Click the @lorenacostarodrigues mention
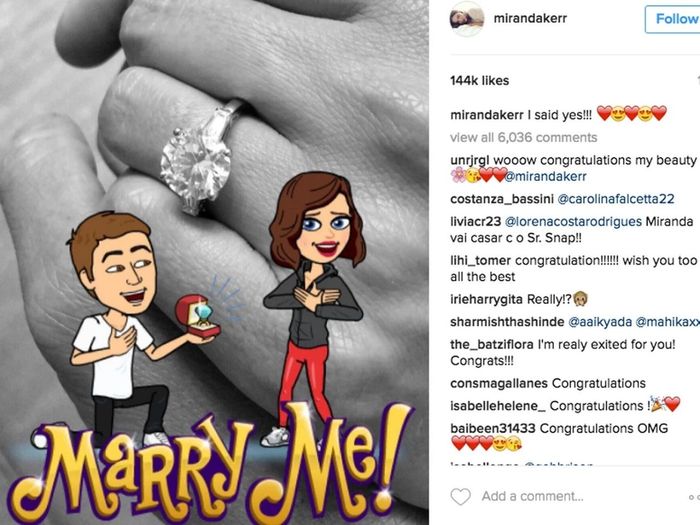 573,222
